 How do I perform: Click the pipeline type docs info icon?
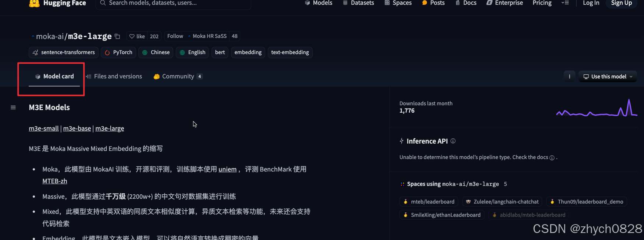(552, 158)
